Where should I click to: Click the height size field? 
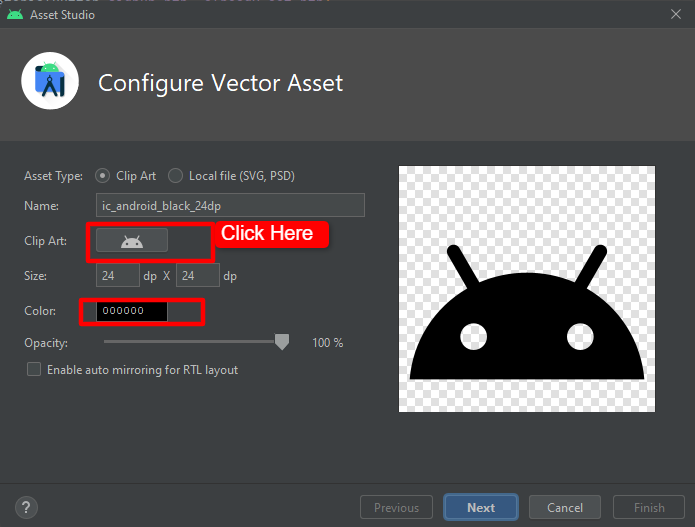[x=198, y=275]
